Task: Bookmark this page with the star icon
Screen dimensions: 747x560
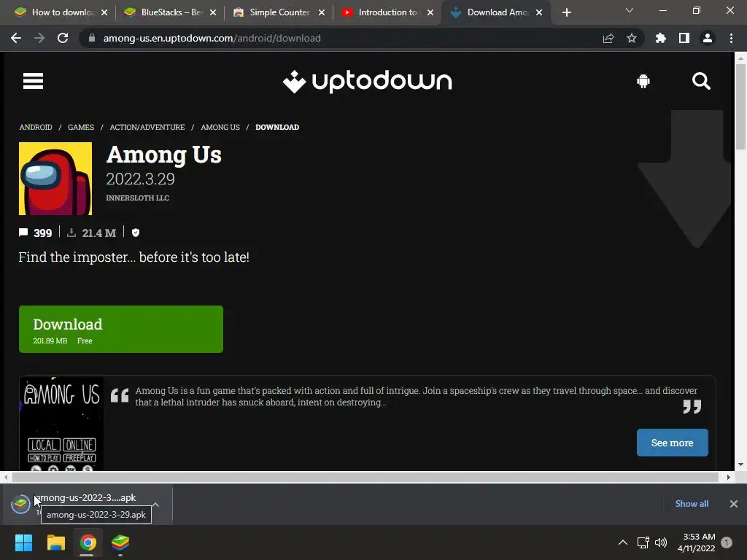Action: point(631,38)
